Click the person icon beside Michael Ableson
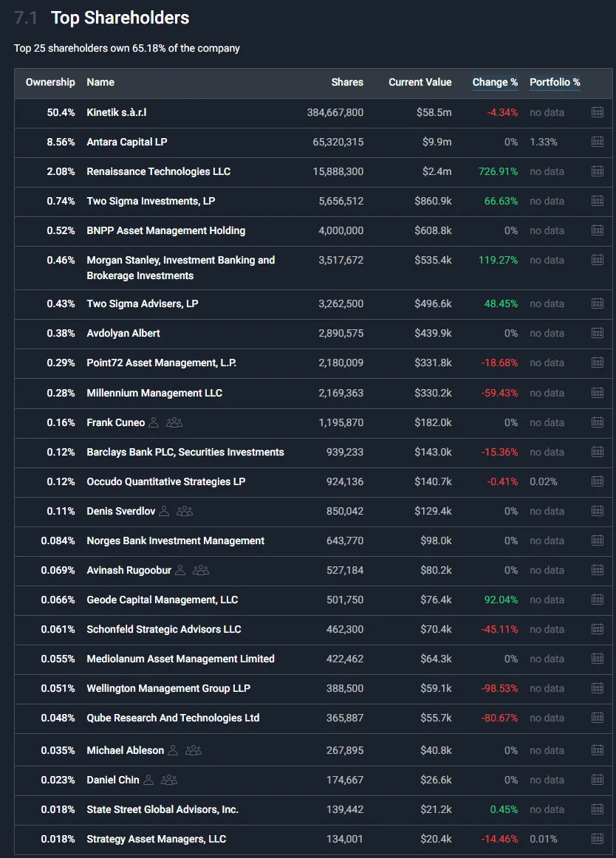The height and width of the screenshot is (858, 616). (x=173, y=750)
